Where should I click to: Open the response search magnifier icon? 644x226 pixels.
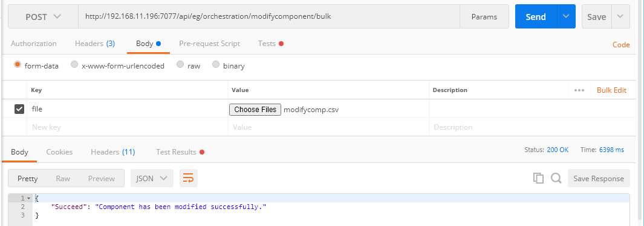[556, 178]
